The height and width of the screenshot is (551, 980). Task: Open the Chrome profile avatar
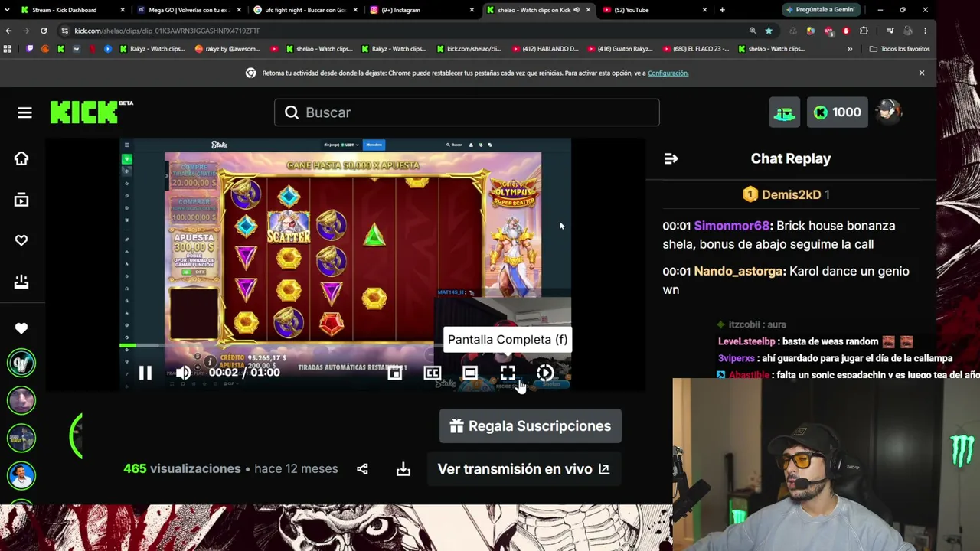point(907,31)
